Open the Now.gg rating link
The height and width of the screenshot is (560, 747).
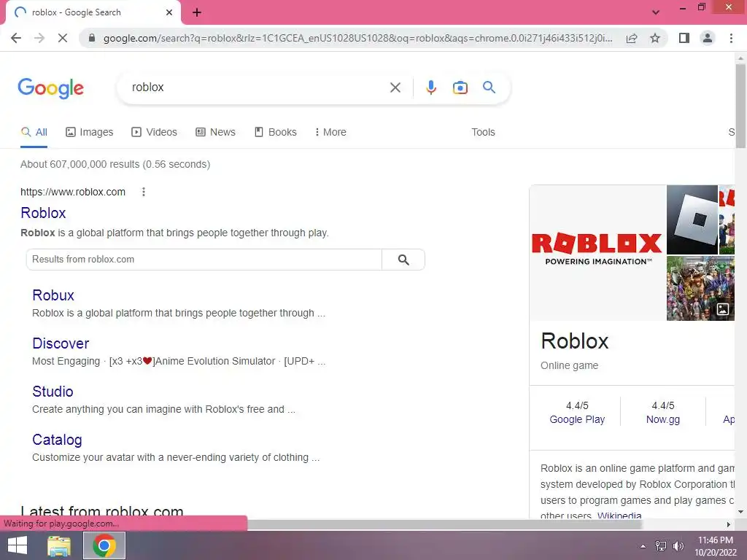(x=662, y=419)
